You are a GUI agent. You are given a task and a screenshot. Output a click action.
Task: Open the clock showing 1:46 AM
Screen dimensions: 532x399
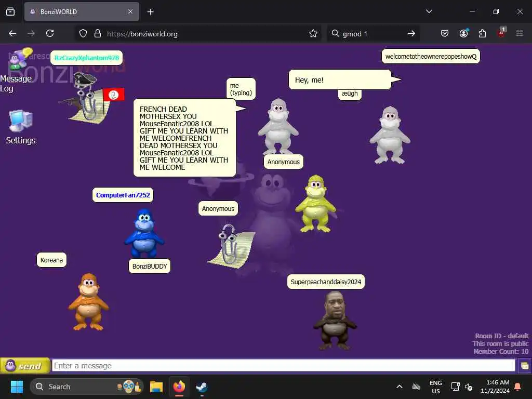(495, 387)
